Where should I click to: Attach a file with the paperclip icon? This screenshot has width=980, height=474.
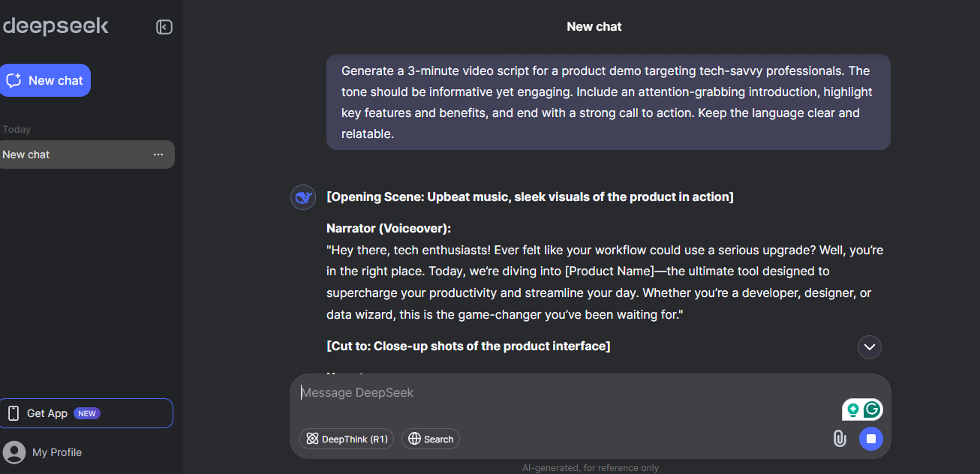(840, 439)
